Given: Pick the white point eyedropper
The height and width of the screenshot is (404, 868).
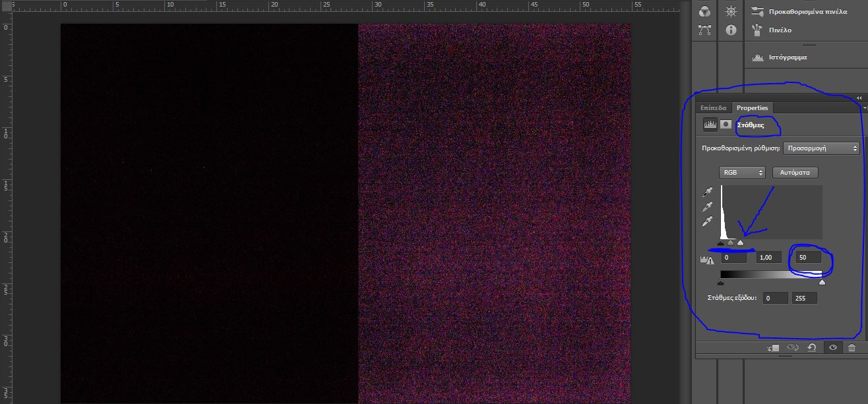Looking at the screenshot, I should pos(708,221).
